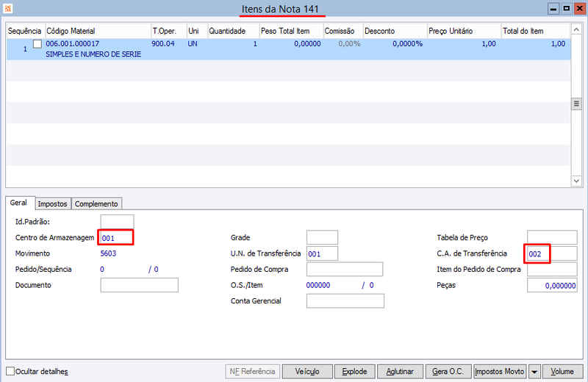Click the 0,00% commission cell

[x=349, y=43]
